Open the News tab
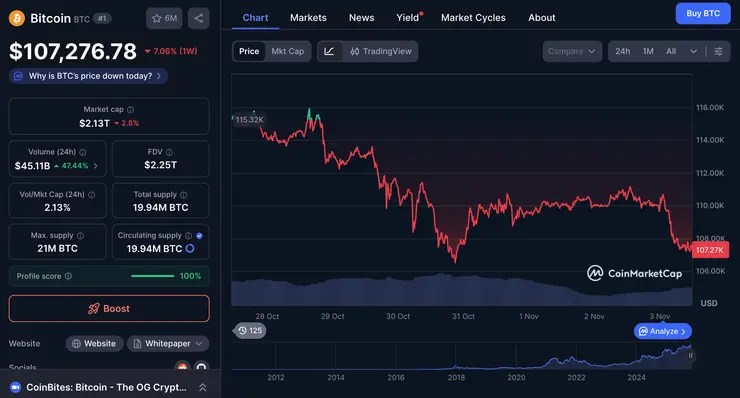The image size is (740, 398). [362, 18]
